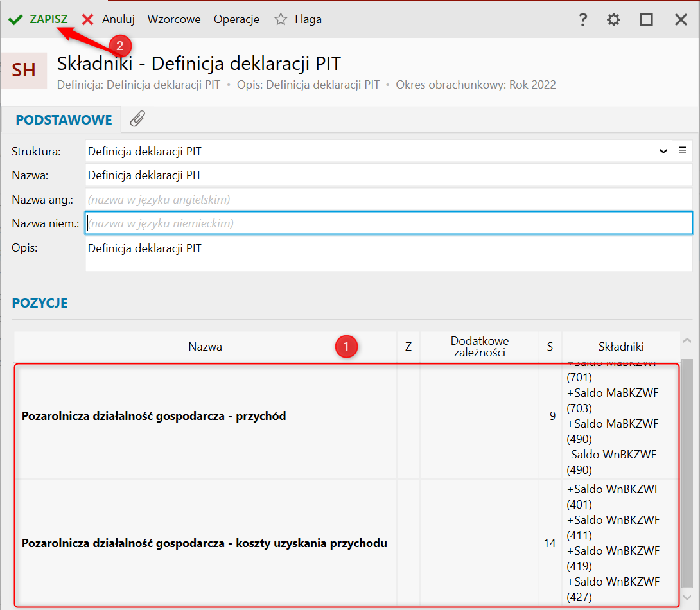Image resolution: width=700 pixels, height=610 pixels.
Task: Click the '+Saldo WnBKZWF (401)' component
Action: coord(613,496)
